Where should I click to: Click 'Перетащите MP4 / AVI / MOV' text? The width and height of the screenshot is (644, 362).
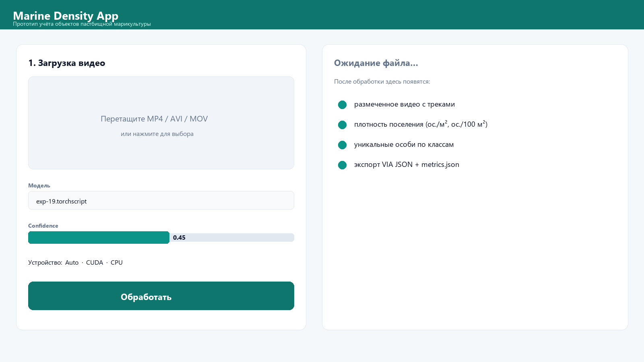coord(154,119)
